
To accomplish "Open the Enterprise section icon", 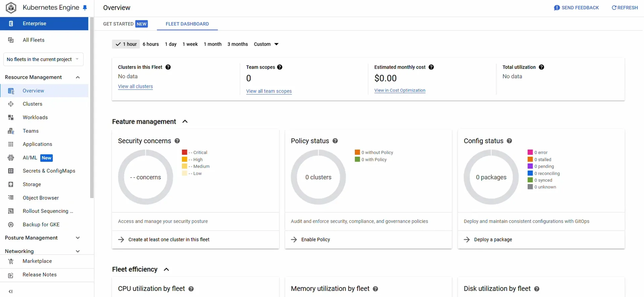I will tap(11, 23).
